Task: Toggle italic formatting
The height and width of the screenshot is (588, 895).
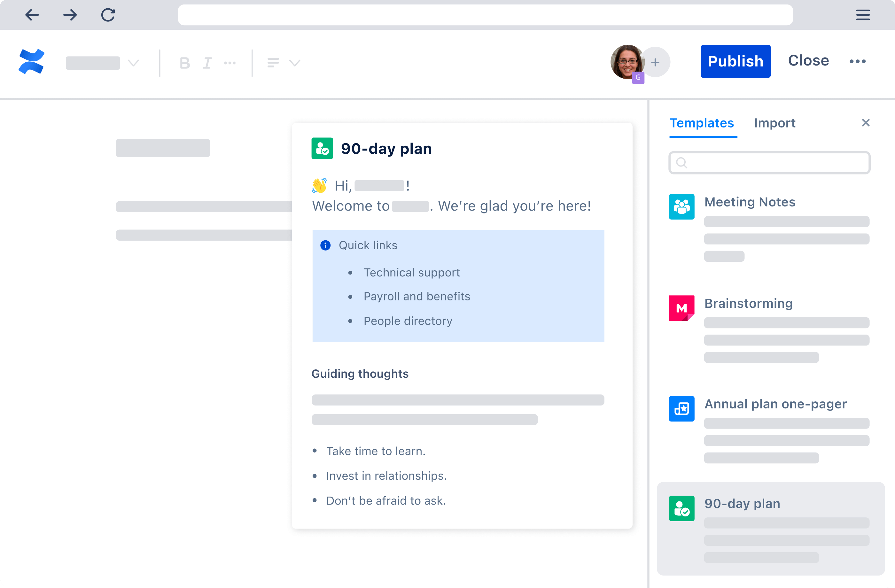Action: pos(207,63)
